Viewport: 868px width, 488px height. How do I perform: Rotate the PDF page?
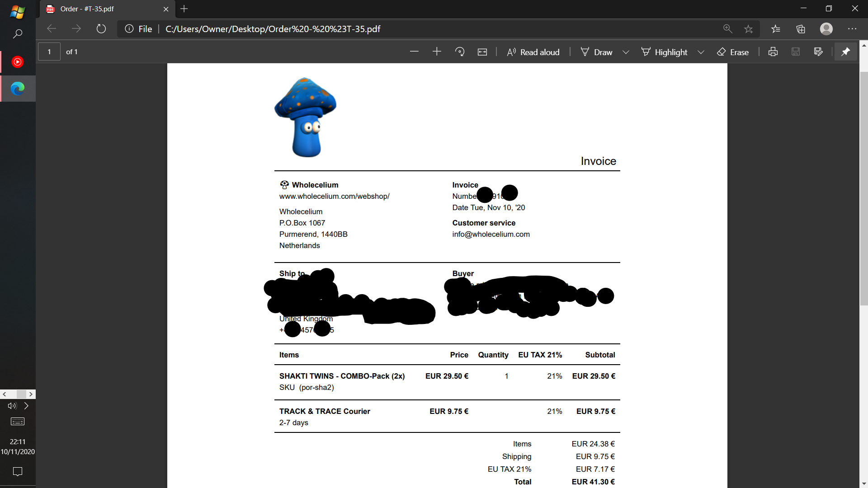click(460, 52)
